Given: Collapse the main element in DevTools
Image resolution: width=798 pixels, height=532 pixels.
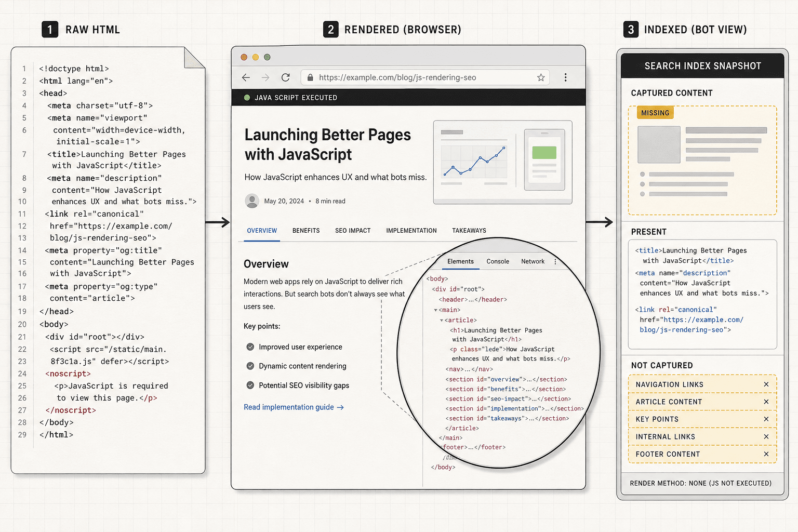Looking at the screenshot, I should pos(436,310).
